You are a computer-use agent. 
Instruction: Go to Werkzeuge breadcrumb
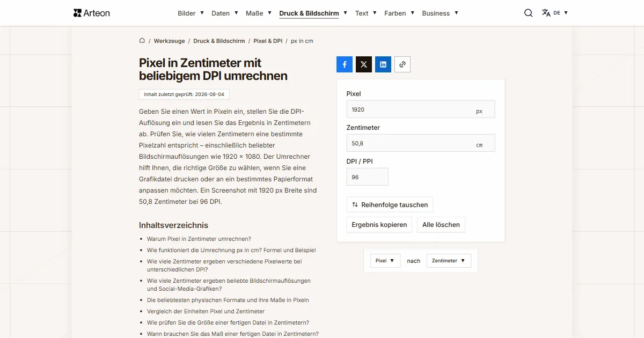(169, 41)
